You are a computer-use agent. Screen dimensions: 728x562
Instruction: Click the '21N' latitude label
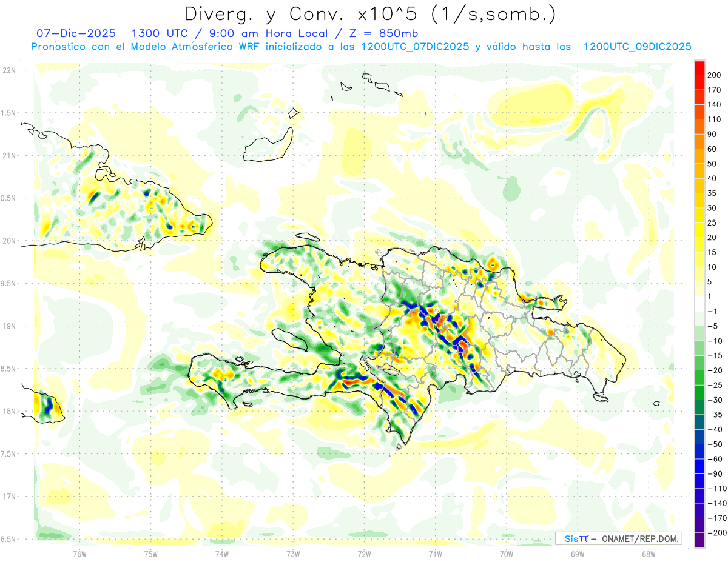[9, 155]
